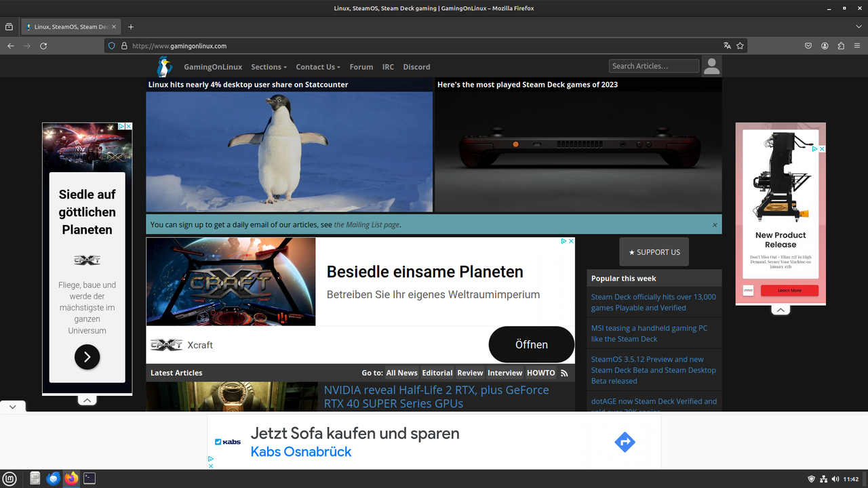Open NVIDIA reveal Half-Life 2 RTX article
Image resolution: width=868 pixels, height=488 pixels.
coord(436,396)
